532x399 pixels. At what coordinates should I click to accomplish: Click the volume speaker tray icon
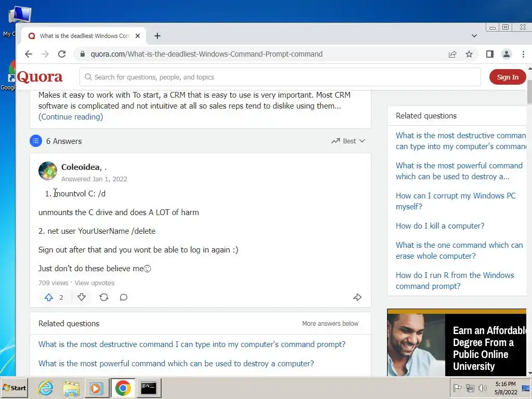[482, 388]
